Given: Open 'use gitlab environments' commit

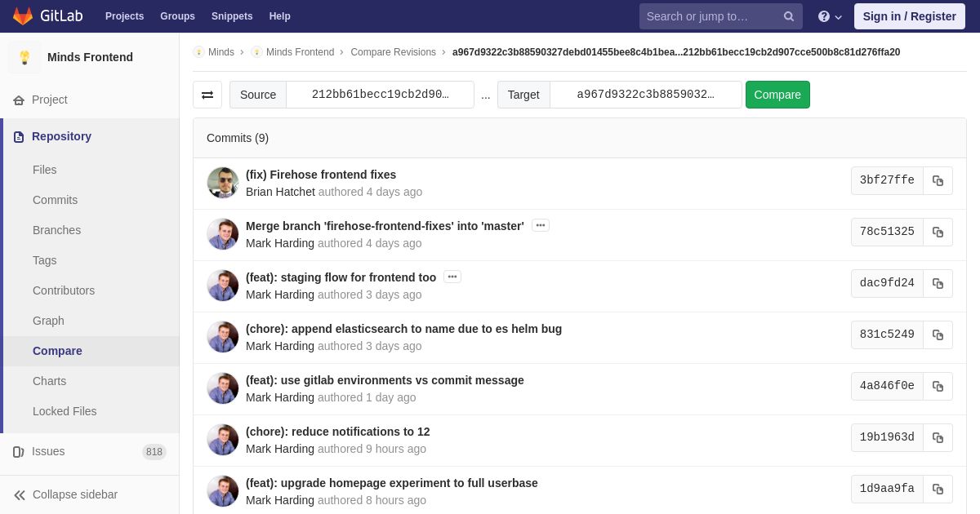Looking at the screenshot, I should point(385,380).
